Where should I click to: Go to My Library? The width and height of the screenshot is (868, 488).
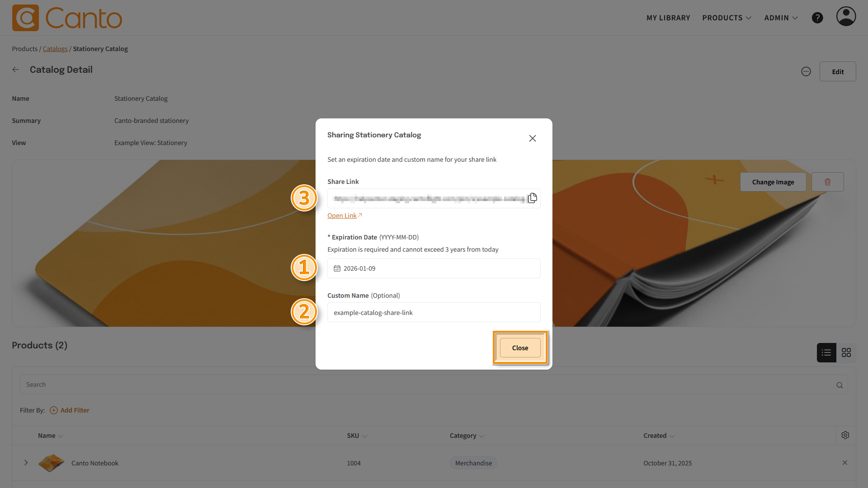point(668,18)
